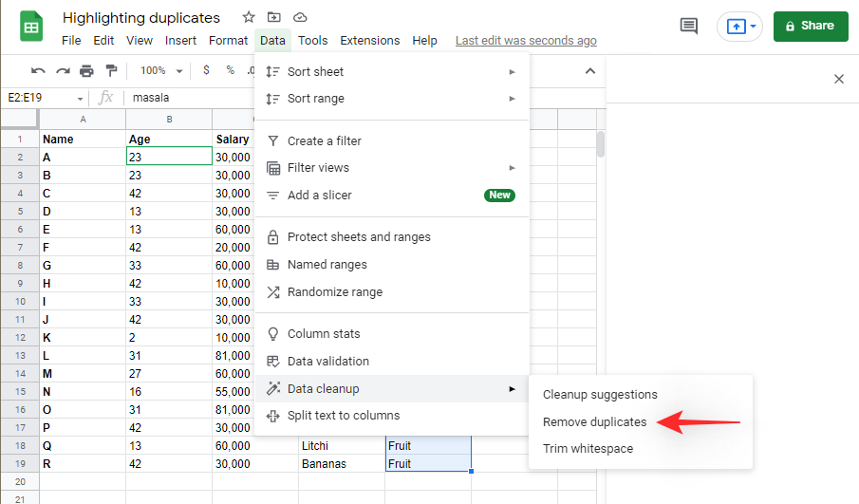859x504 pixels.
Task: Open the Edit menu
Action: (x=103, y=41)
